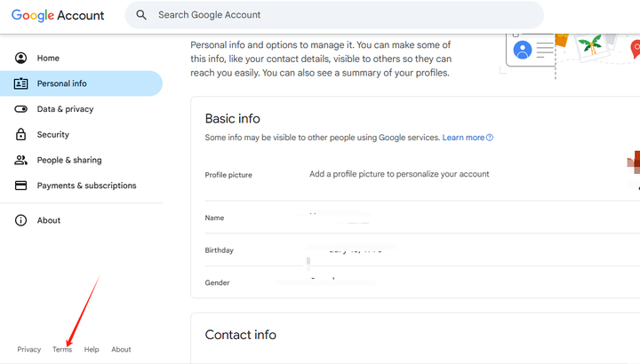Click the Security padlock icon
Image resolution: width=640 pixels, height=364 pixels.
point(20,135)
